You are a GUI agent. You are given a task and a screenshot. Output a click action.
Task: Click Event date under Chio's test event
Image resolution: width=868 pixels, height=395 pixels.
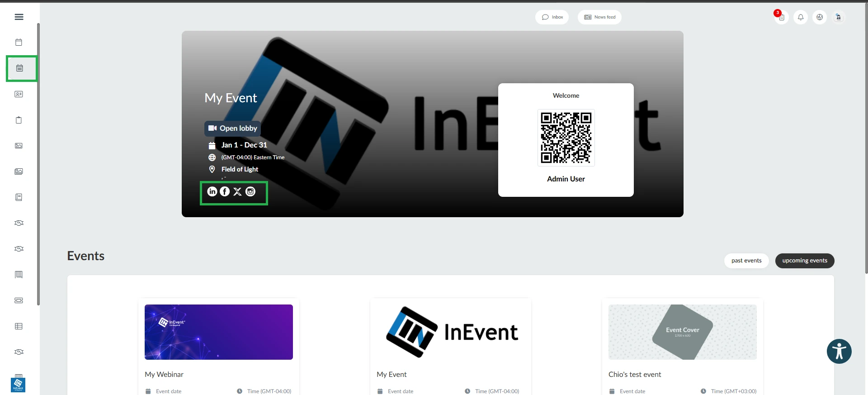(x=632, y=391)
